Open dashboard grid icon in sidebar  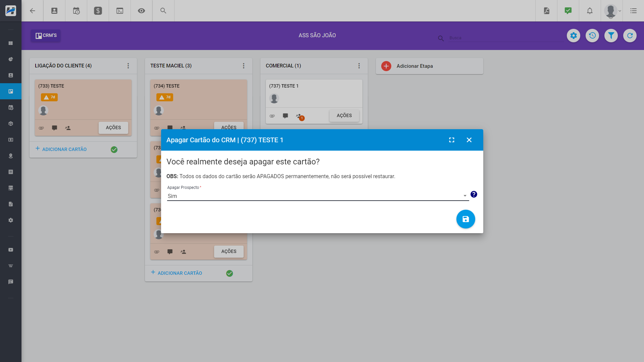11,43
